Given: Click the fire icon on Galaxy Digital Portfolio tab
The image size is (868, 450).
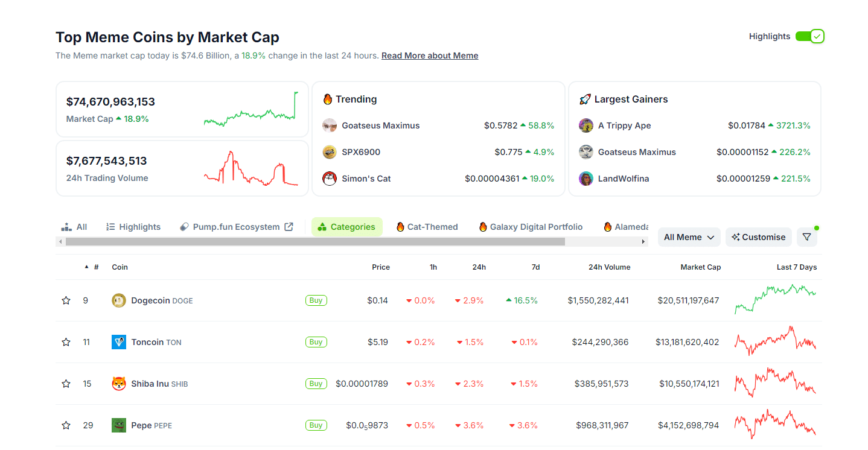Looking at the screenshot, I should pos(483,227).
